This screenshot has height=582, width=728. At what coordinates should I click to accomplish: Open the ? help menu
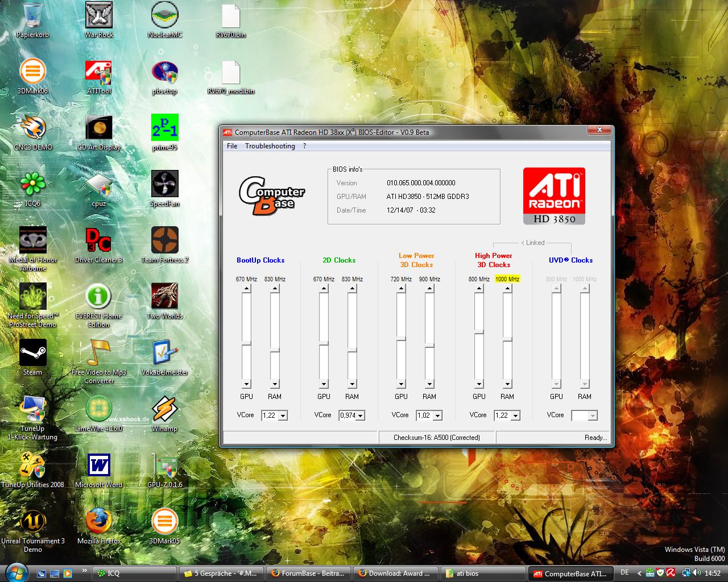305,146
